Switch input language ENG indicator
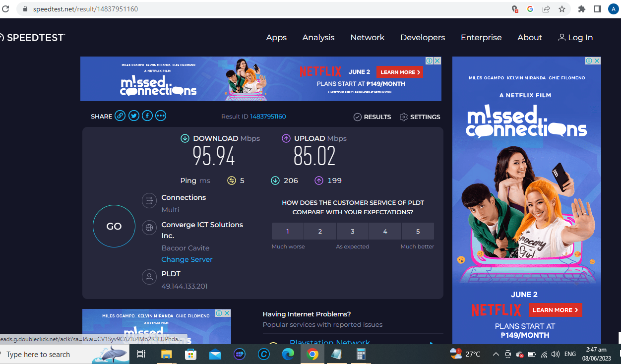Screen dimensions: 621x364 click(x=570, y=354)
